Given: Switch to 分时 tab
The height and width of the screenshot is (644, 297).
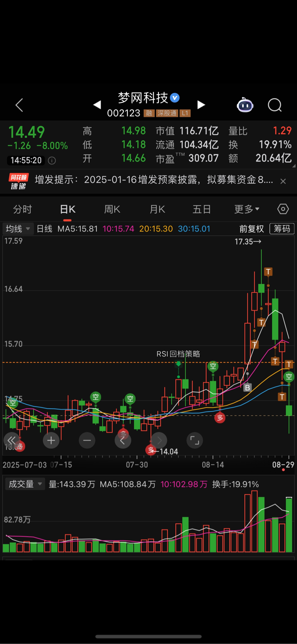Looking at the screenshot, I should point(22,209).
